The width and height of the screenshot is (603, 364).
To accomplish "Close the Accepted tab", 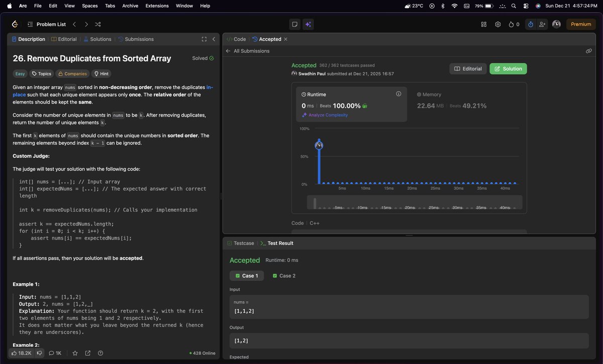I will pos(286,39).
